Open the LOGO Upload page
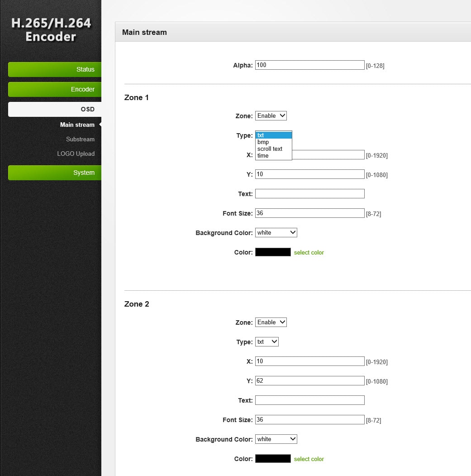This screenshot has width=471, height=476. click(76, 154)
